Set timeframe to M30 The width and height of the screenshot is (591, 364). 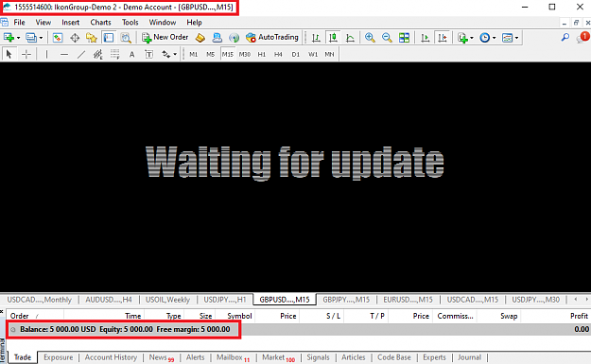click(245, 54)
